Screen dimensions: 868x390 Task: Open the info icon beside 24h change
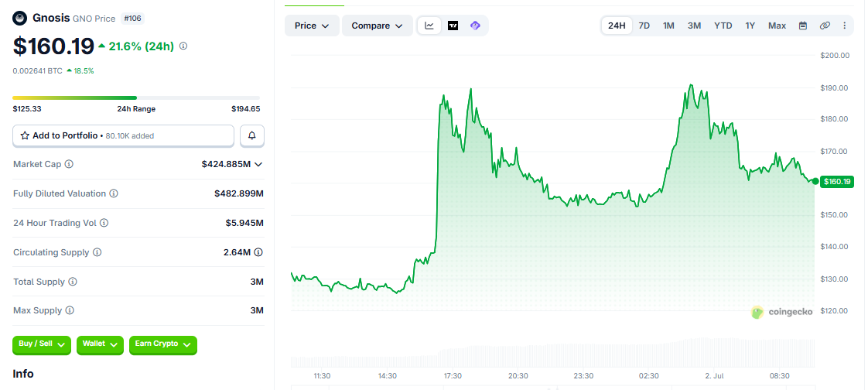click(183, 46)
